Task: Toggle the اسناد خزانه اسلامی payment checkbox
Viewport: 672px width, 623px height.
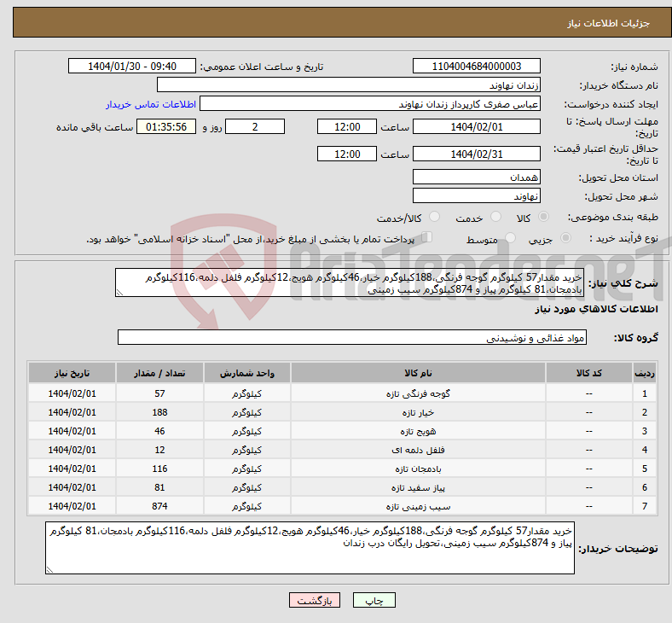Action: click(x=427, y=238)
